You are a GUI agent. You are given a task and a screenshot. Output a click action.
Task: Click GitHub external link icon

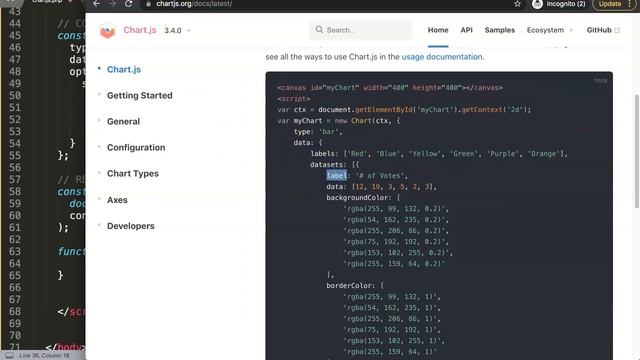point(617,30)
